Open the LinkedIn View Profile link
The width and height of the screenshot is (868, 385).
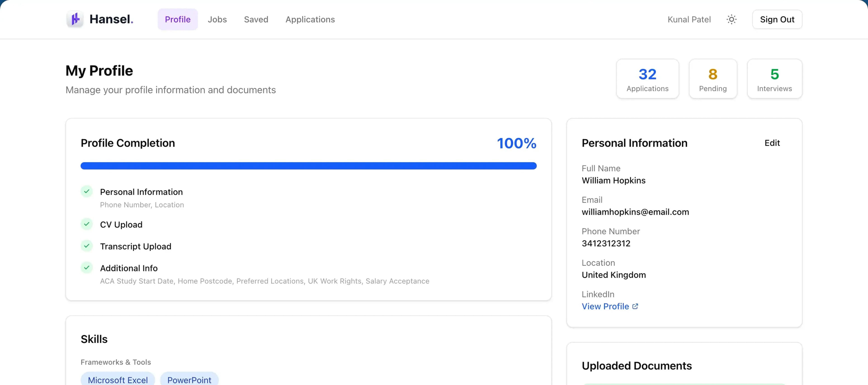[x=605, y=306]
